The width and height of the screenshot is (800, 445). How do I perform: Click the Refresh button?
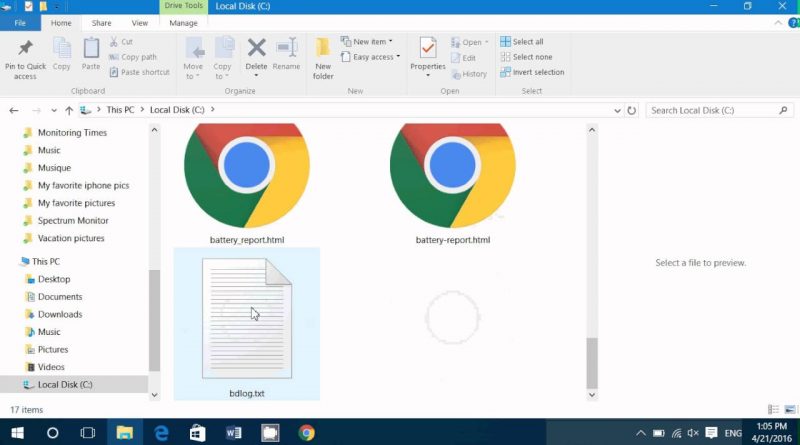[x=631, y=110]
